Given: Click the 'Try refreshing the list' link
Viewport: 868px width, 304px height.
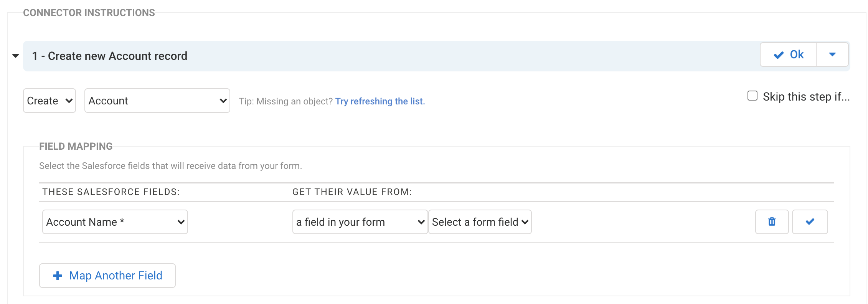Looking at the screenshot, I should pos(380,101).
